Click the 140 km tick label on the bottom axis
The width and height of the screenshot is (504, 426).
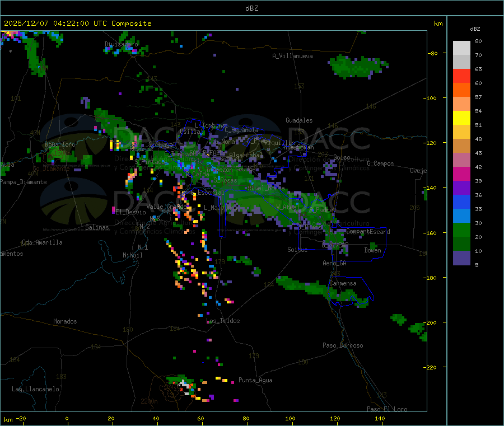point(380,418)
